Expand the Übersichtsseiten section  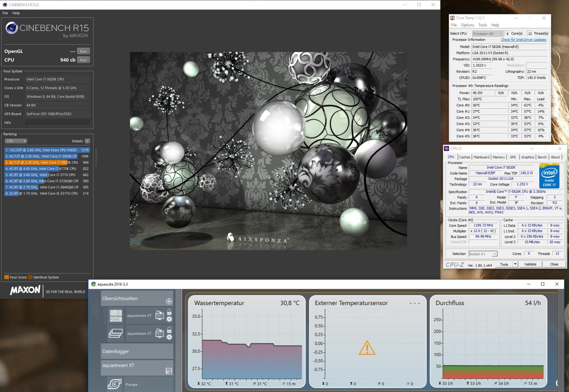coord(137,298)
